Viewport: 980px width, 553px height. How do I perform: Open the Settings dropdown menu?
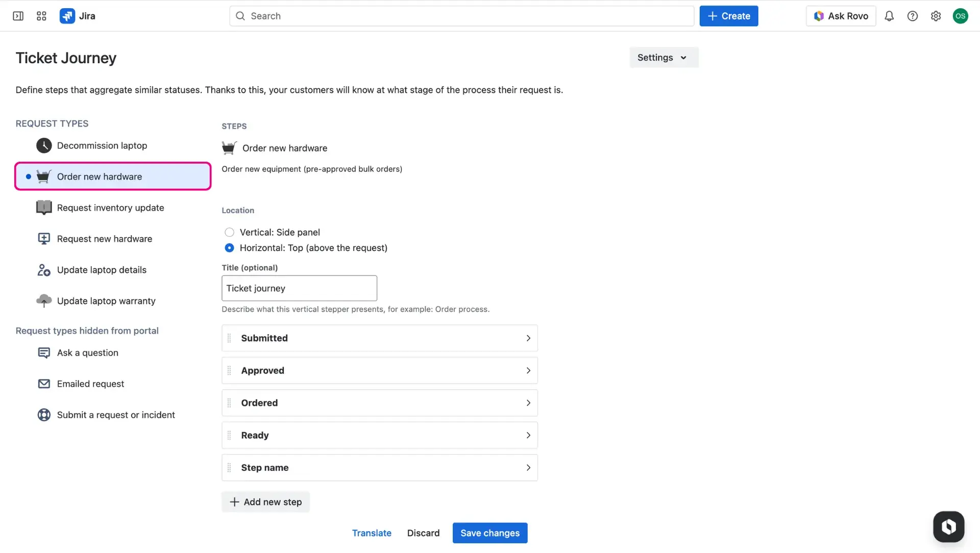point(663,57)
